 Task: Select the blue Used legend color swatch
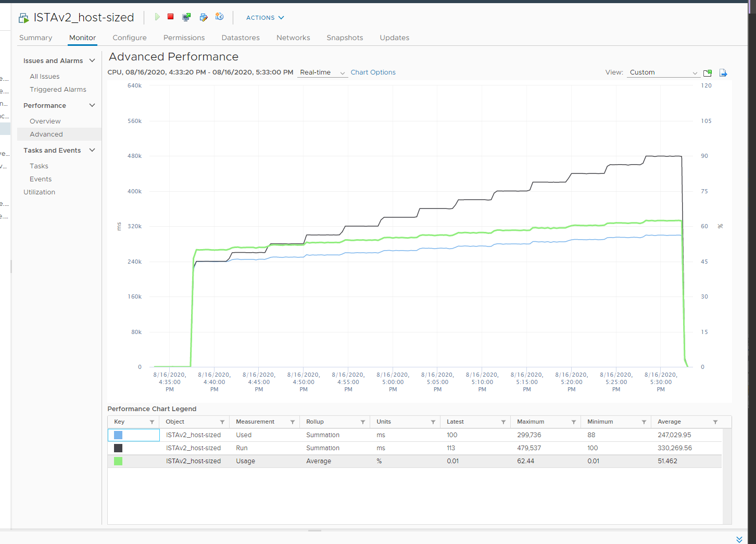point(118,435)
